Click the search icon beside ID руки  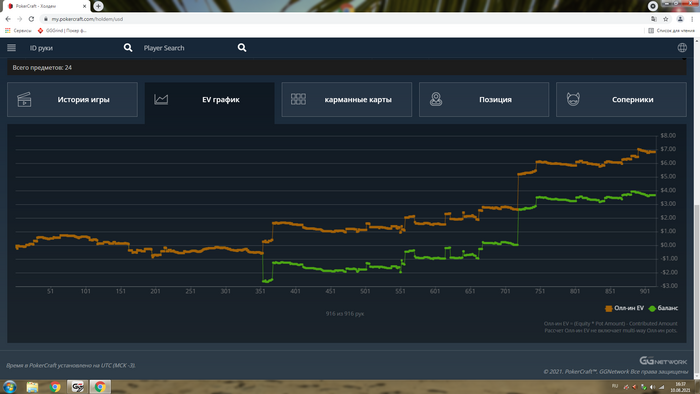128,48
